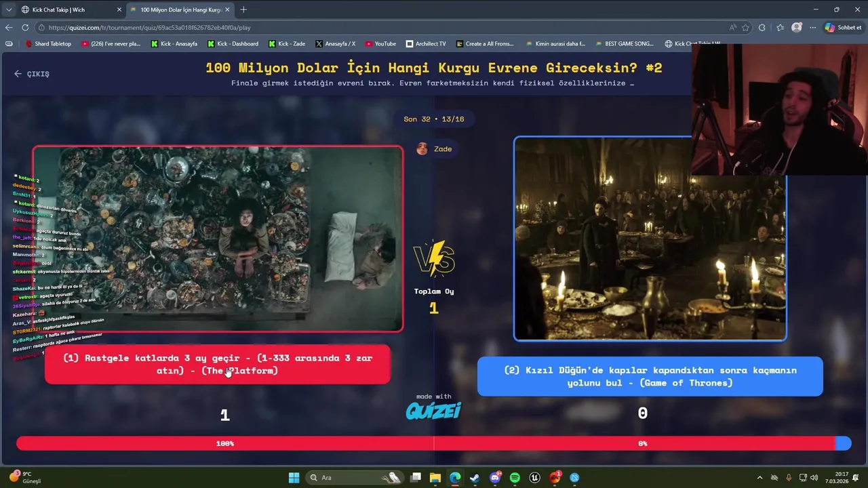Expand the tab search dropdown
This screenshot has height=488, width=868.
pos(9,9)
